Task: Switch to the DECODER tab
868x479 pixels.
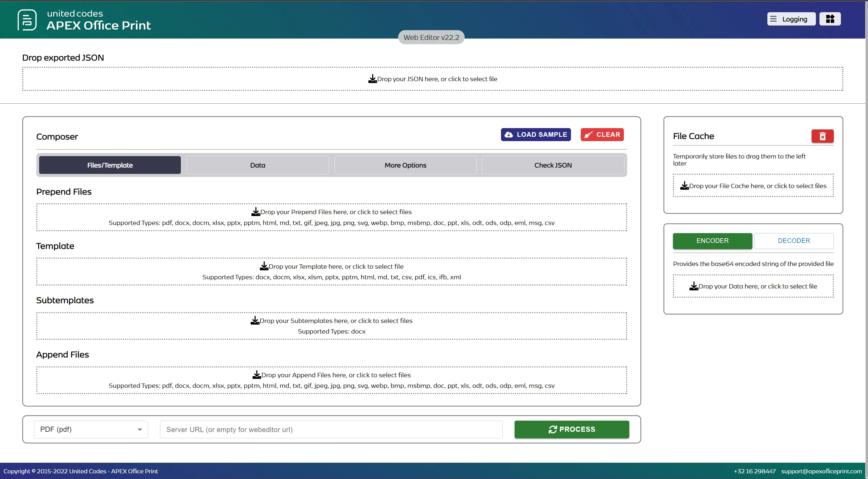Action: 794,241
